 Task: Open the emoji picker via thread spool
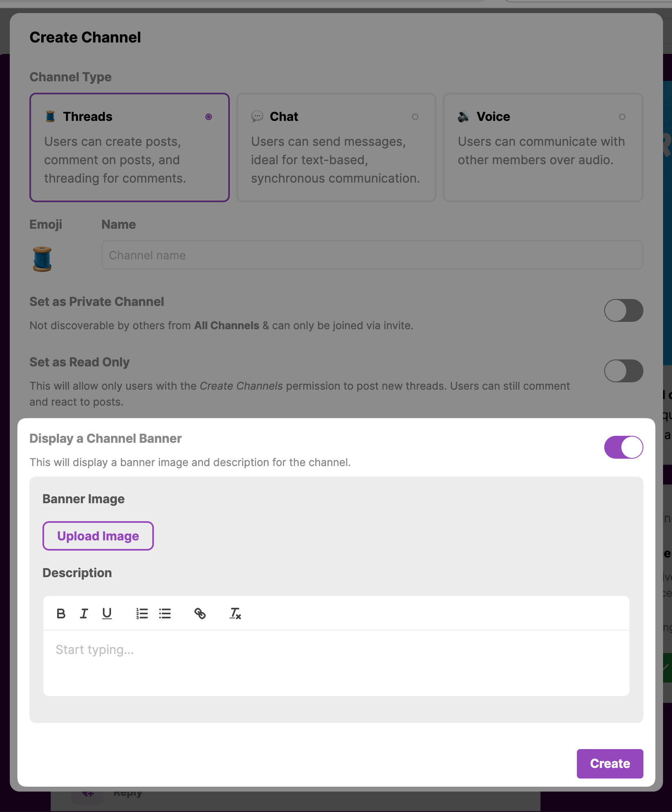click(x=42, y=259)
